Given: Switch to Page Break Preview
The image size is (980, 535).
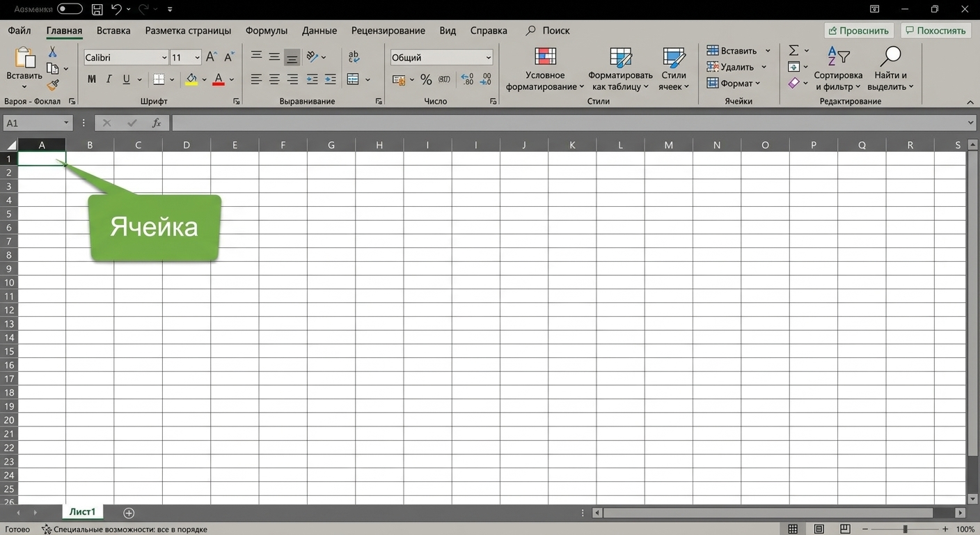Looking at the screenshot, I should click(x=845, y=529).
